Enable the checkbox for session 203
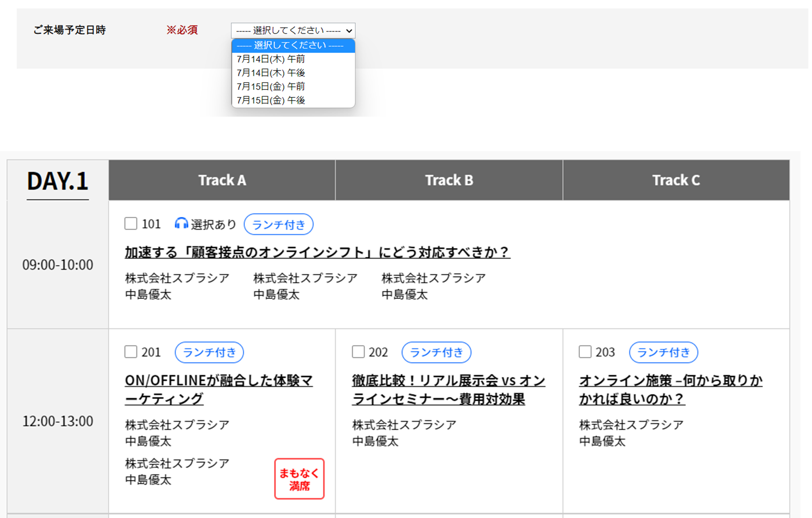812x518 pixels. point(584,352)
